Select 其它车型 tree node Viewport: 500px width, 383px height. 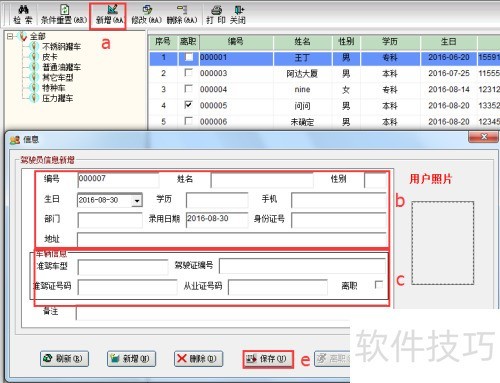pyautogui.click(x=58, y=78)
